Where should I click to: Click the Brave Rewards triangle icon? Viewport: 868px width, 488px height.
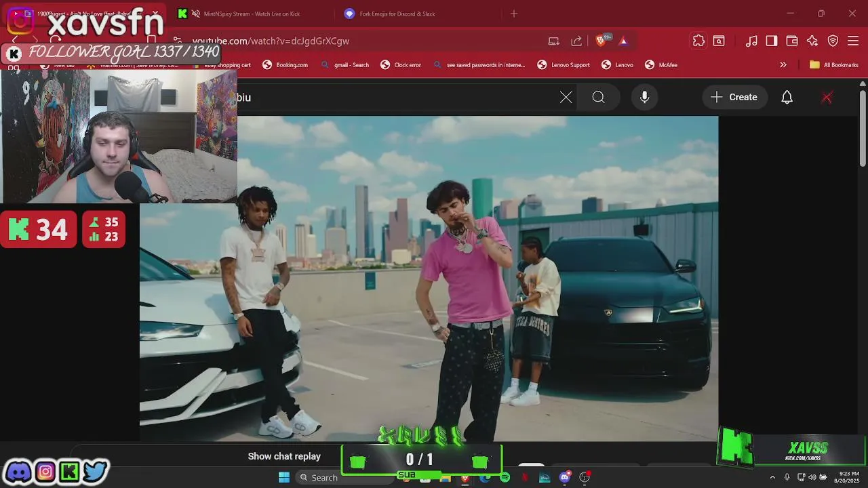[x=623, y=41]
